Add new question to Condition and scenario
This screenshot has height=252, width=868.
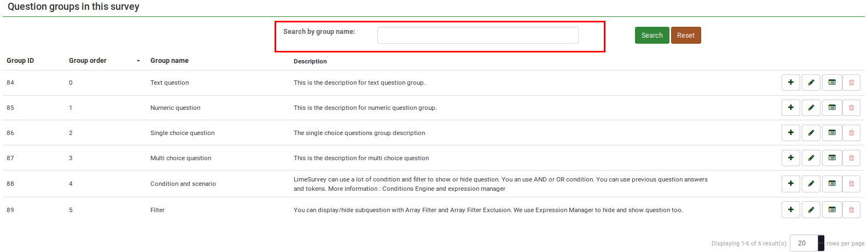(790, 184)
